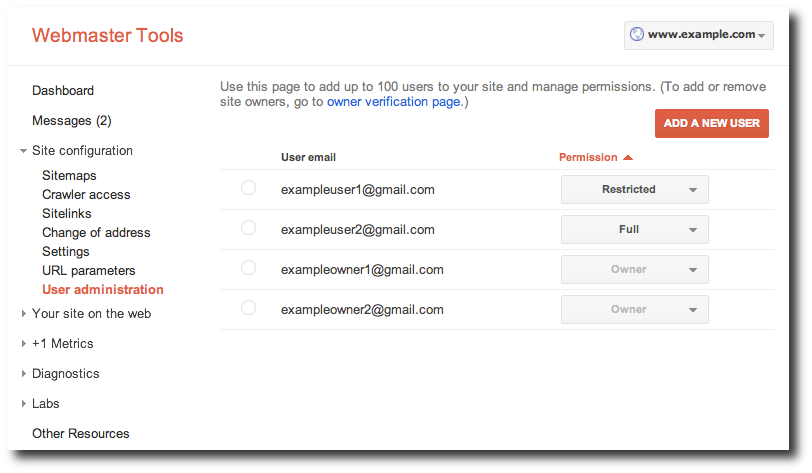Expand Your site on the web
Viewport: 812px width, 473px height.
point(23,313)
